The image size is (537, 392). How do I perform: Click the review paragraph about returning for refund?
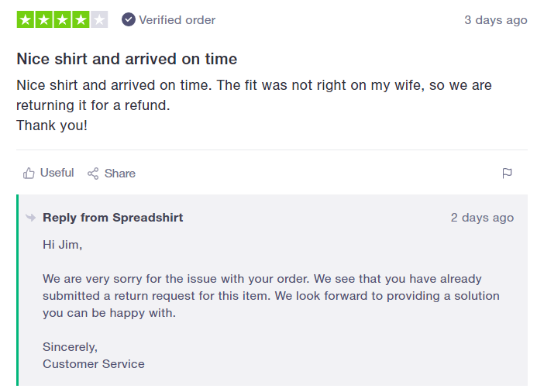pos(253,95)
